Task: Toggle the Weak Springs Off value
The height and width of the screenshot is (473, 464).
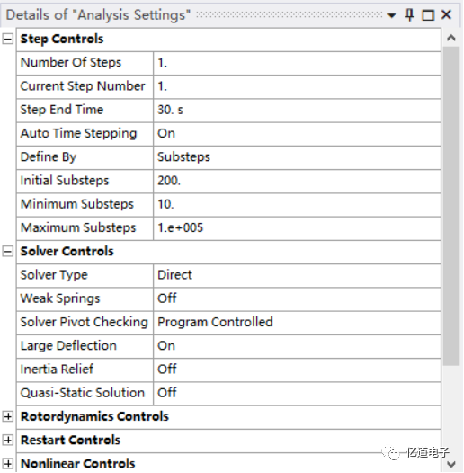Action: [297, 299]
